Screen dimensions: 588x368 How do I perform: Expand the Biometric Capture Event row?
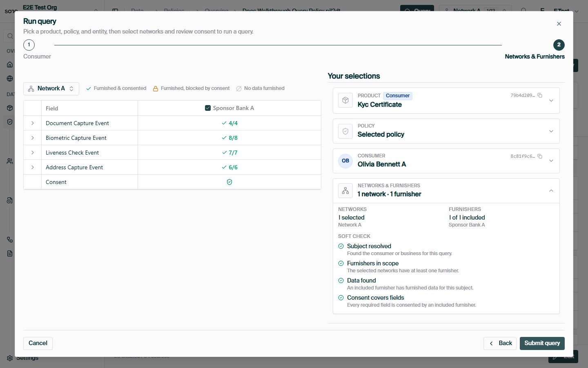[x=33, y=138]
